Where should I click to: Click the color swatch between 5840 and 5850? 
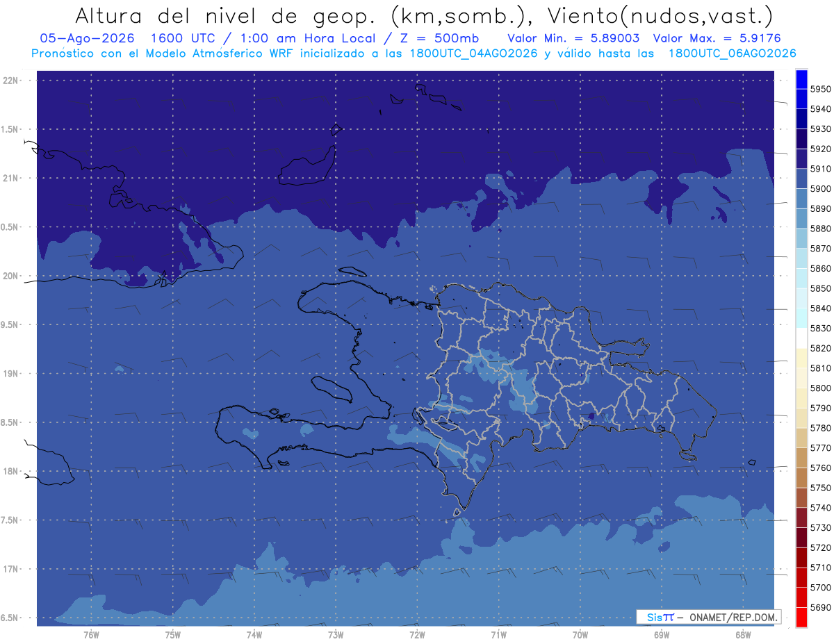click(801, 298)
